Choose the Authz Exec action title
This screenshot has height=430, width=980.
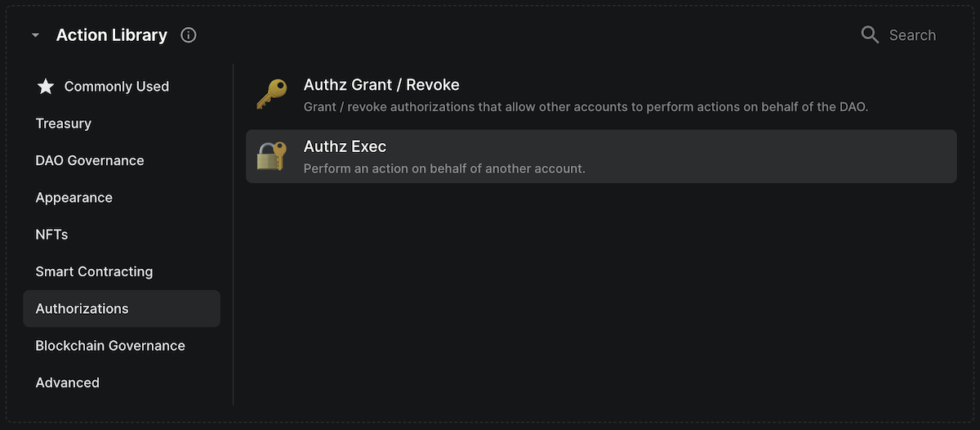pos(345,147)
